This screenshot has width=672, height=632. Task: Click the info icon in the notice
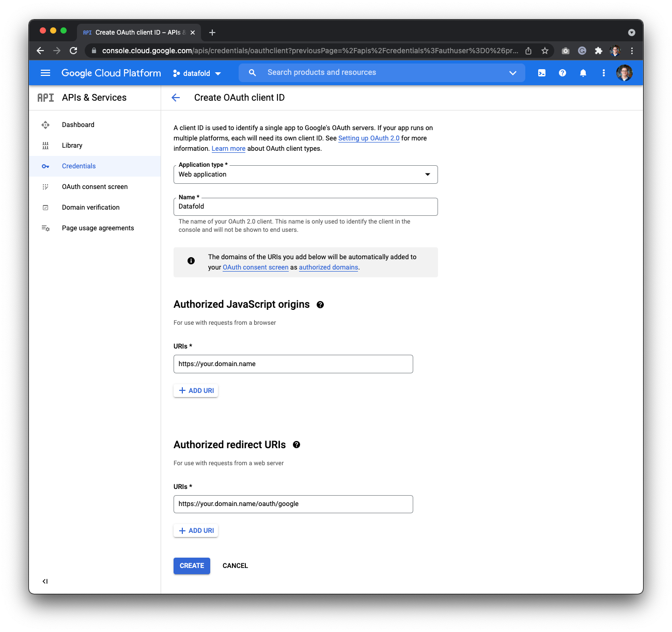point(191,261)
